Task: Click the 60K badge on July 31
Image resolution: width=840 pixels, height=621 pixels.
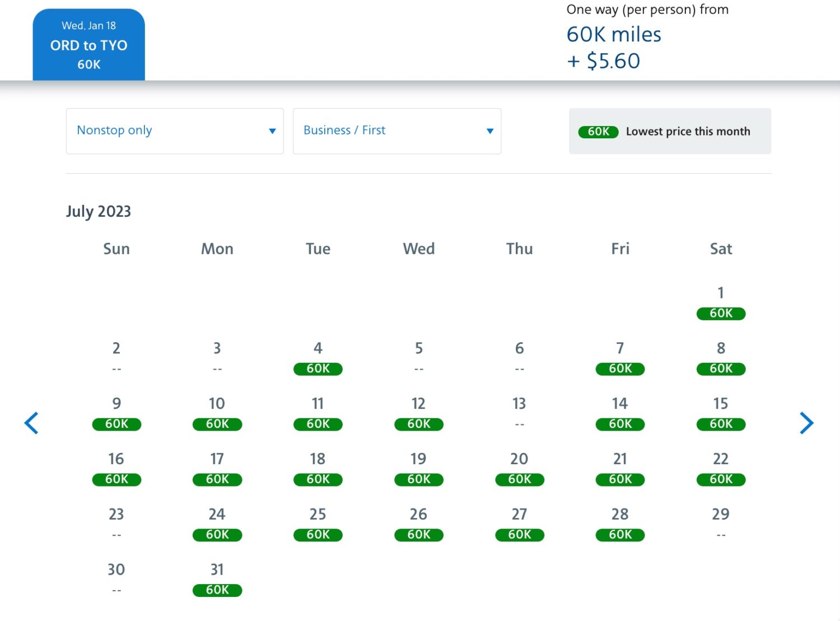Action: [x=217, y=590]
